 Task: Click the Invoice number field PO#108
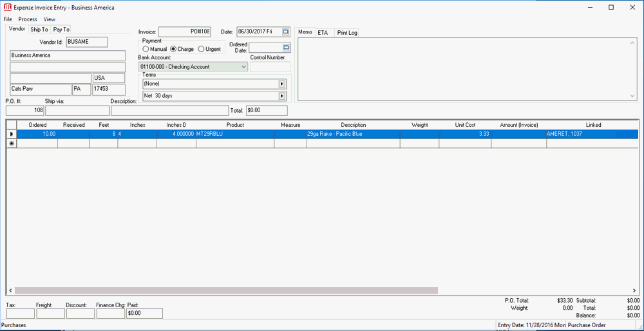(x=185, y=32)
